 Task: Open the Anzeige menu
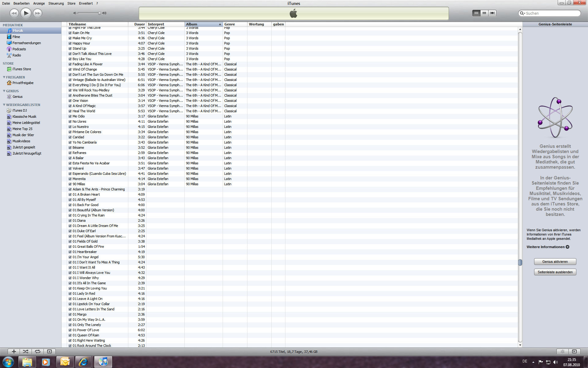(39, 3)
